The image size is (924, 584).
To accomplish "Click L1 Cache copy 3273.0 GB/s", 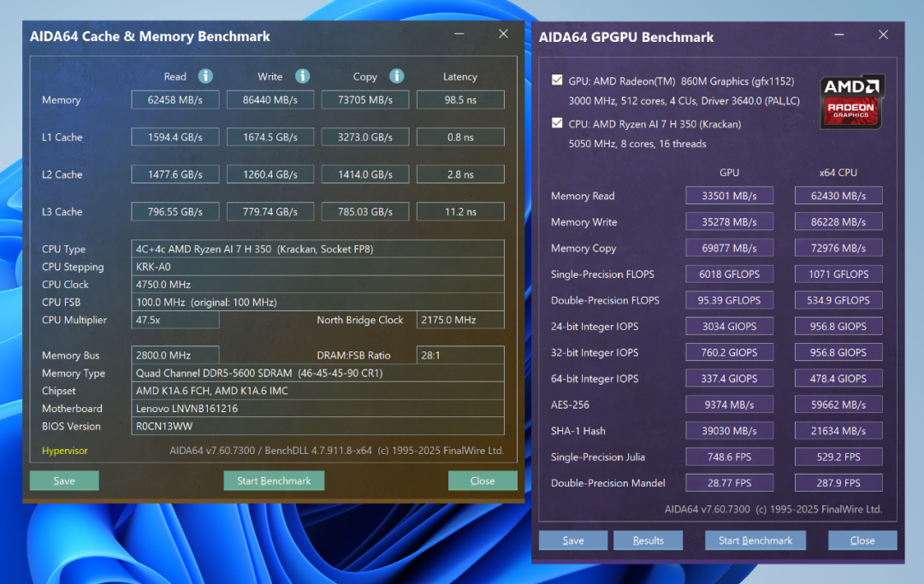I will click(364, 137).
